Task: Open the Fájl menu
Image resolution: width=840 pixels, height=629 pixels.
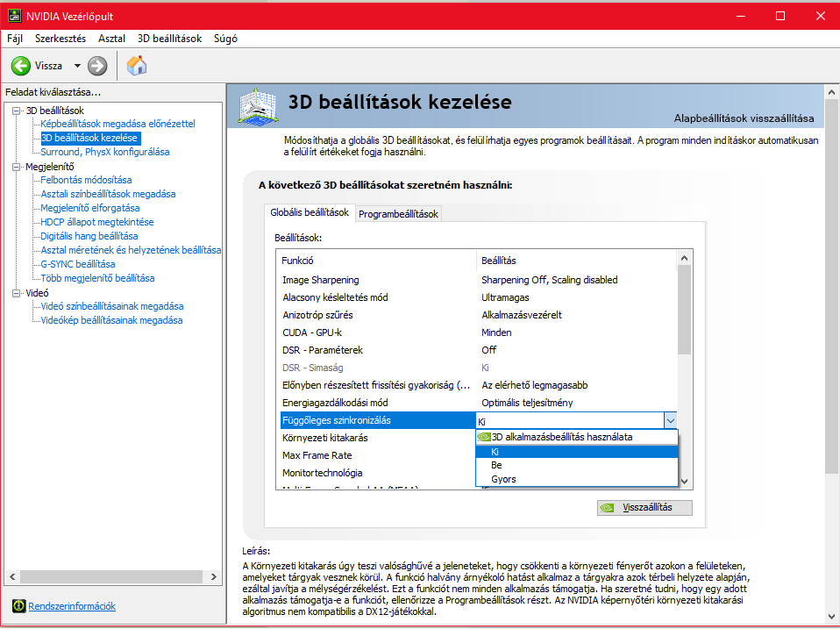Action: click(x=15, y=39)
